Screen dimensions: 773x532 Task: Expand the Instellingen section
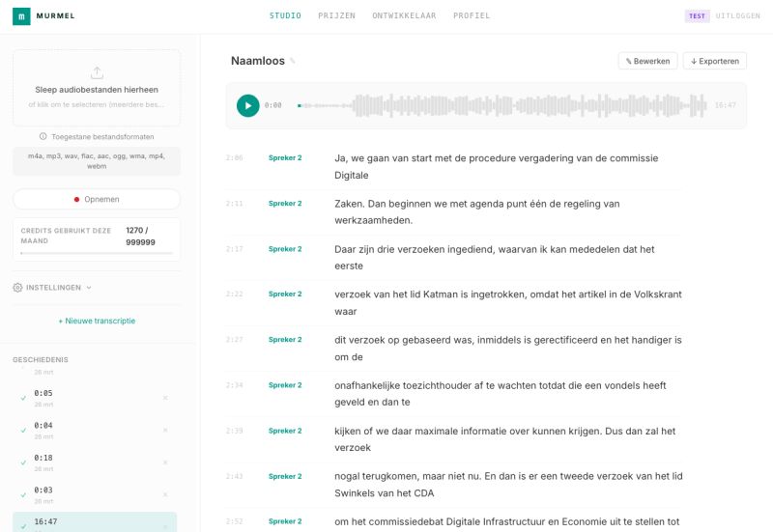52,288
